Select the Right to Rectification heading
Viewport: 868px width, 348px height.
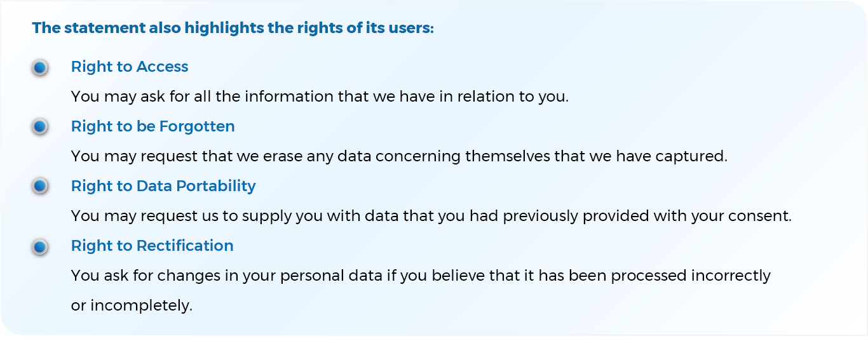(x=152, y=246)
